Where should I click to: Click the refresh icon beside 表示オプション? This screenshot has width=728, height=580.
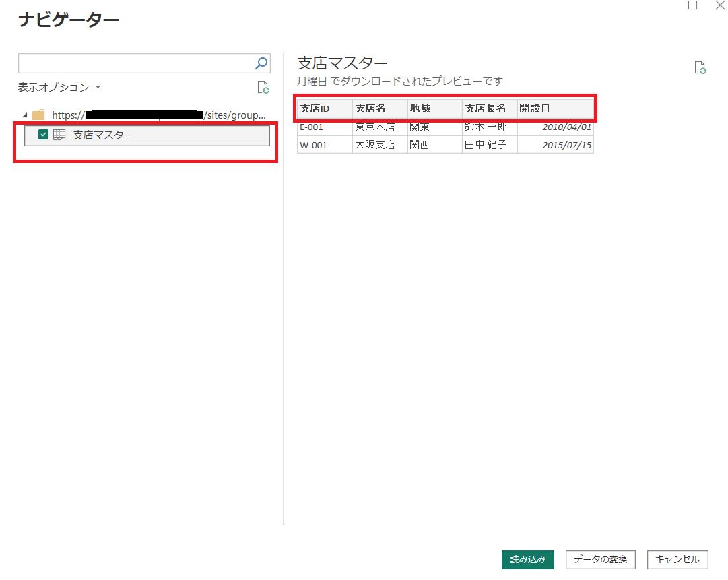(x=263, y=87)
